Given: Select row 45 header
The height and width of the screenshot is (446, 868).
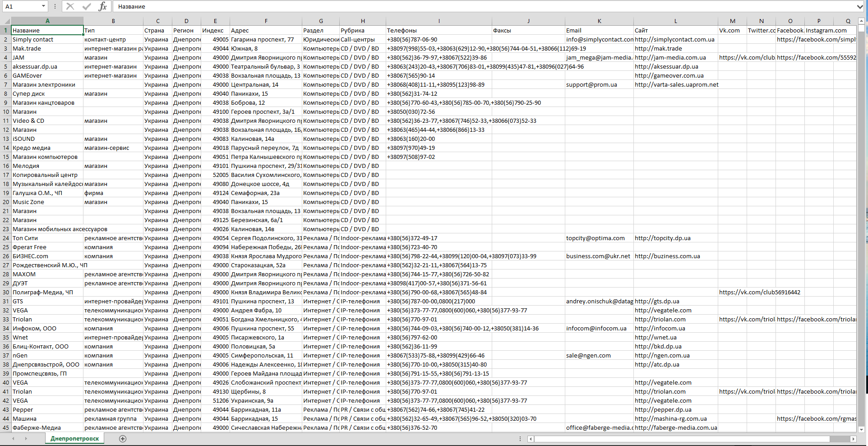Looking at the screenshot, I should [6, 427].
